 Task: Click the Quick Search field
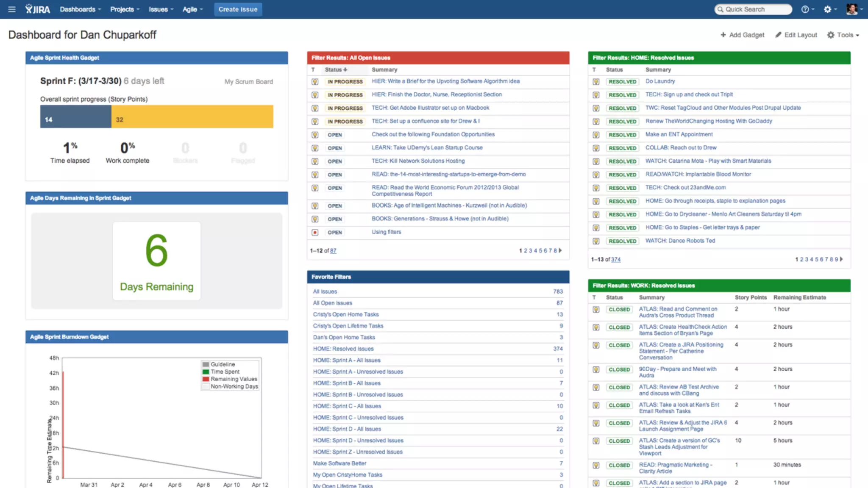(x=753, y=9)
